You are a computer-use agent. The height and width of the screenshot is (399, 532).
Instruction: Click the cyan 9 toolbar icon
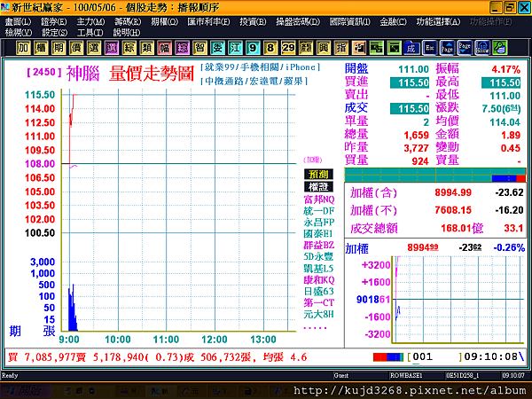click(253, 48)
